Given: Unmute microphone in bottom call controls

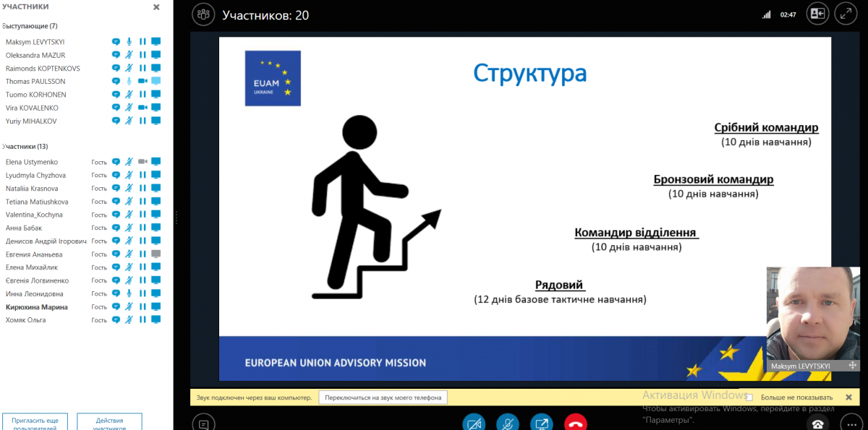Looking at the screenshot, I should [x=509, y=423].
